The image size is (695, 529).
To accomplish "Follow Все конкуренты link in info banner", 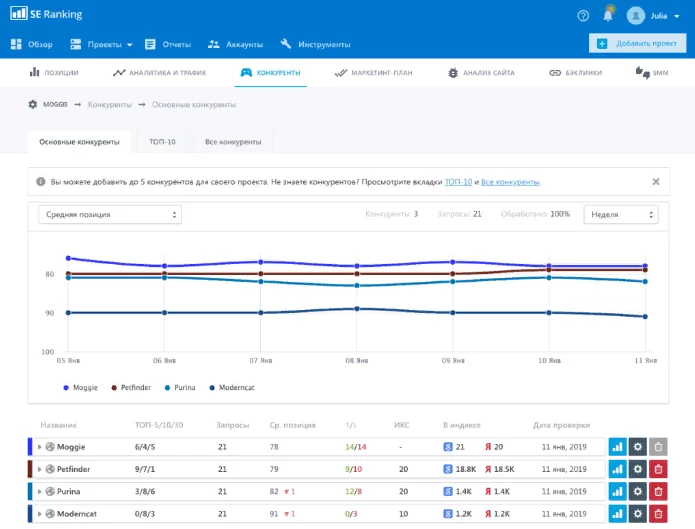I will pos(510,182).
